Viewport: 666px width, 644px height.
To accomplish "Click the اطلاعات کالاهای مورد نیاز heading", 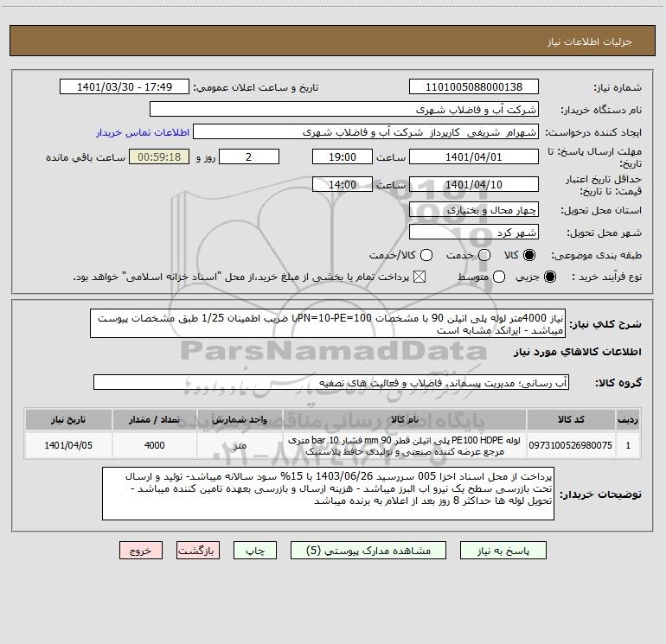I will (577, 352).
